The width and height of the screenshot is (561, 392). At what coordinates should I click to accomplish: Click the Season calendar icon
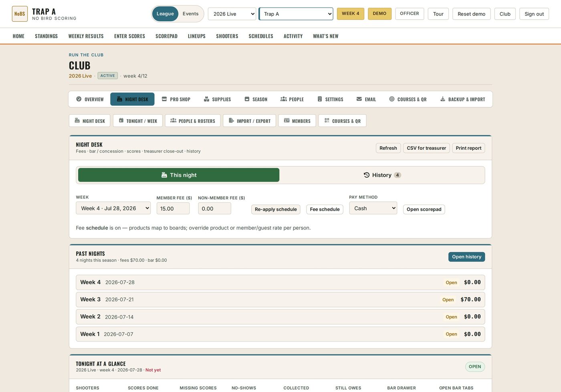click(x=247, y=99)
